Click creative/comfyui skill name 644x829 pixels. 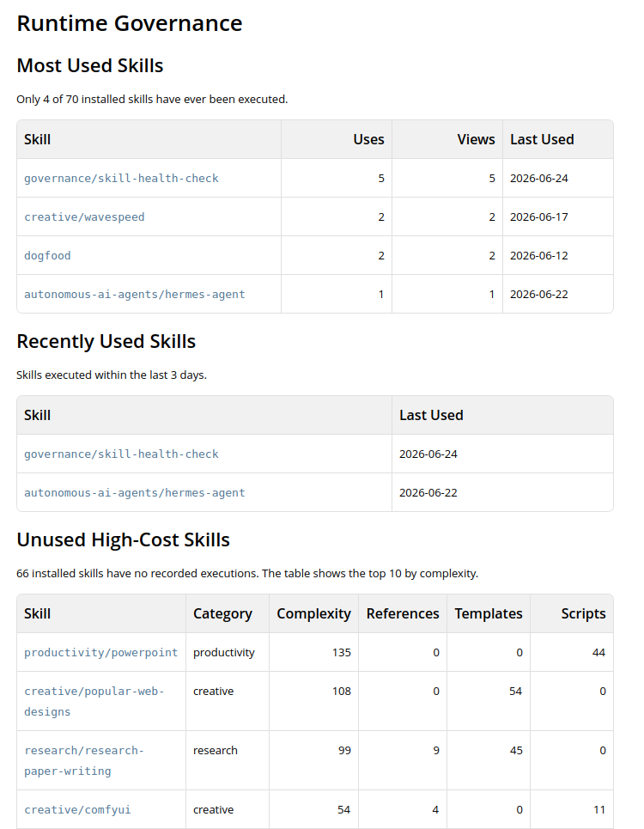click(x=77, y=809)
